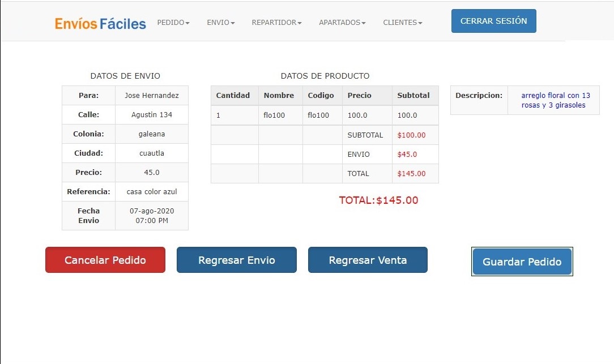Click the CERRAR SESIÓN button

click(493, 21)
